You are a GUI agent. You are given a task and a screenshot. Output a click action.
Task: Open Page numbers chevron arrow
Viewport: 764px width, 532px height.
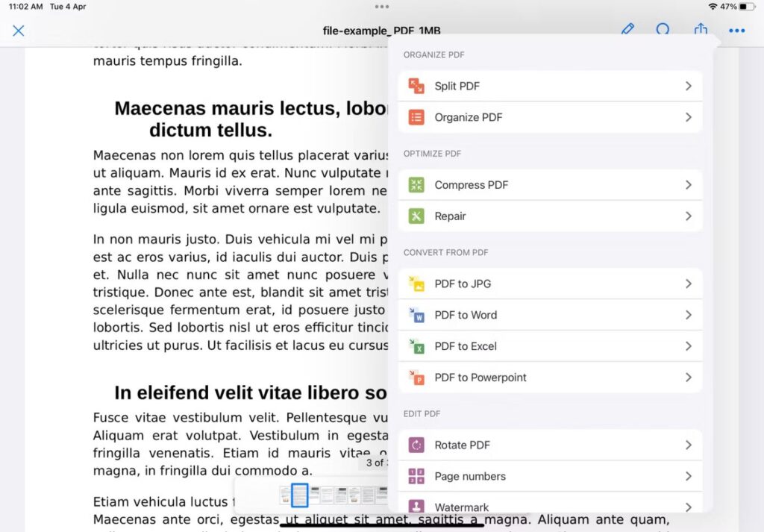pyautogui.click(x=689, y=476)
